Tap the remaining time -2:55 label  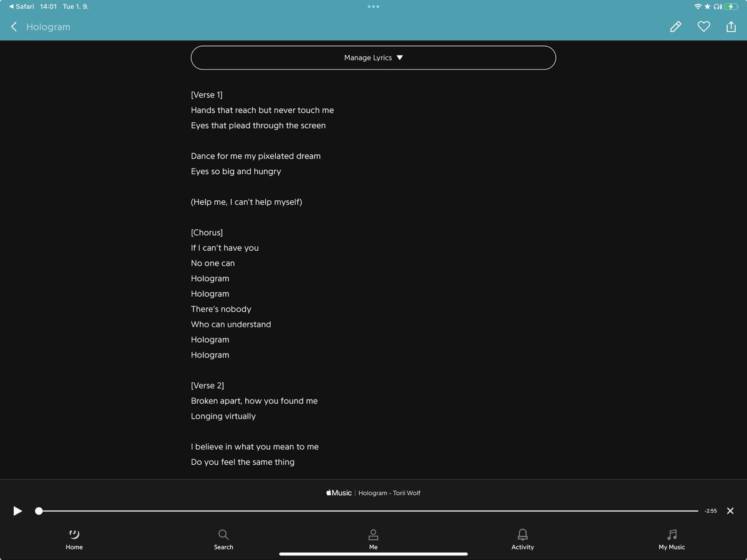pos(710,511)
